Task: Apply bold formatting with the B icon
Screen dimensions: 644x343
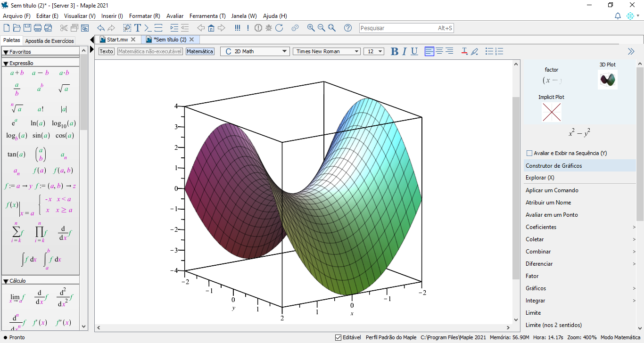Action: point(395,51)
